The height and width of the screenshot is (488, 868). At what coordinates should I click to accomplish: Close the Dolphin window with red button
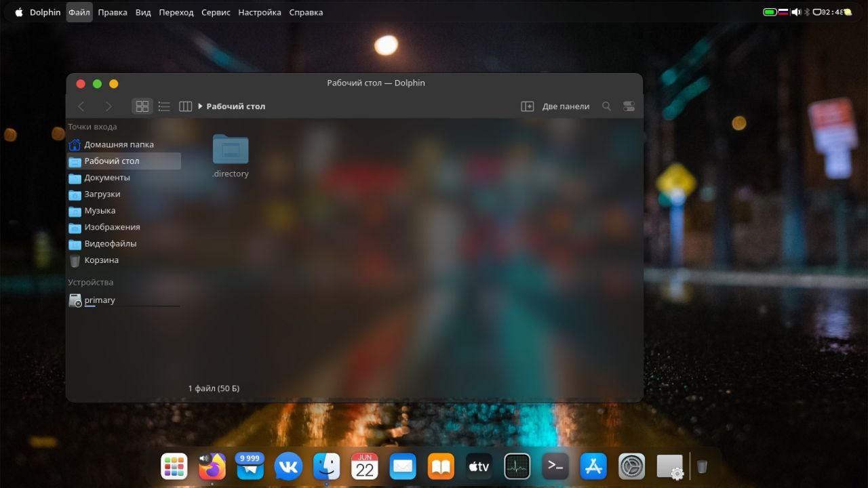(81, 83)
